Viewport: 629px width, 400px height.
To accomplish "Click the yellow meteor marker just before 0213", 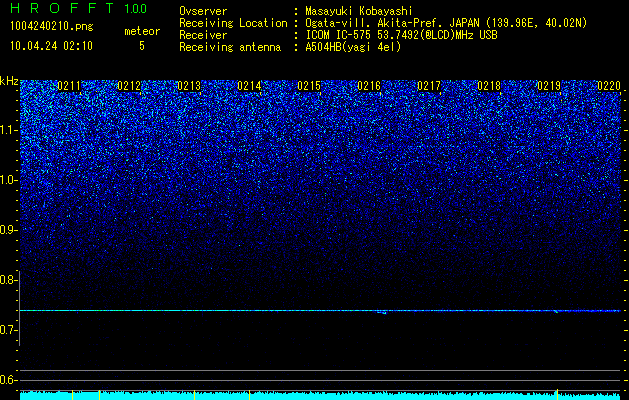I will click(x=194, y=395).
